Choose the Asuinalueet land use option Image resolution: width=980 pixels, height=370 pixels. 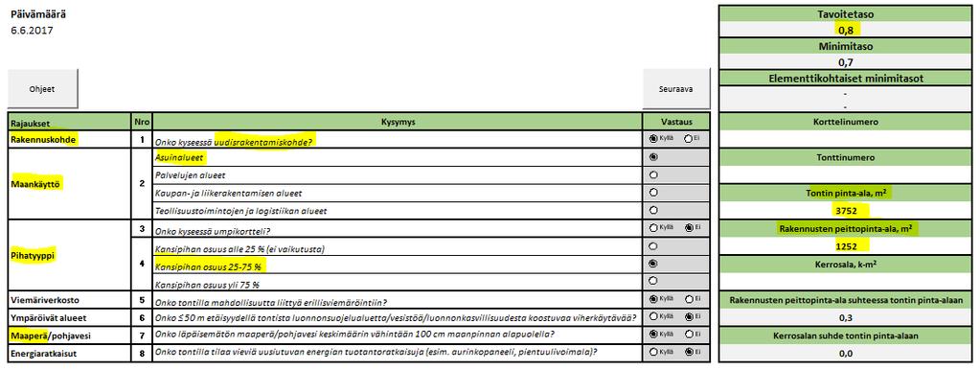click(653, 157)
